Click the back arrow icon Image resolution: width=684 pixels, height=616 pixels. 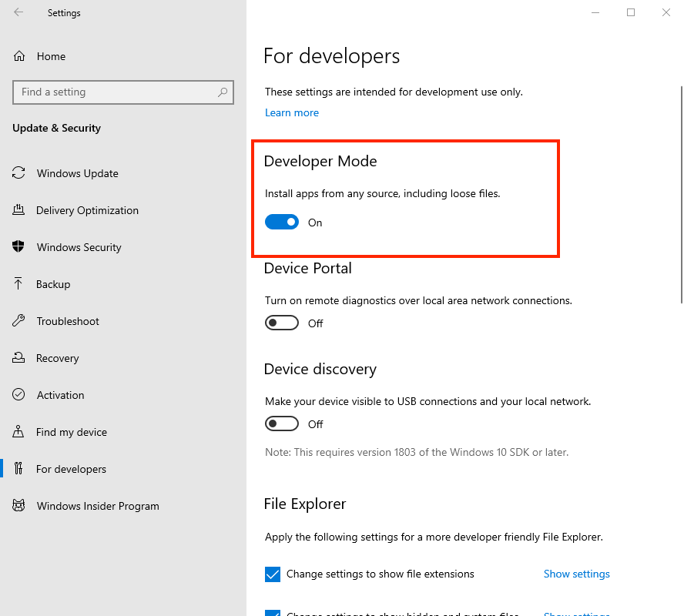18,12
